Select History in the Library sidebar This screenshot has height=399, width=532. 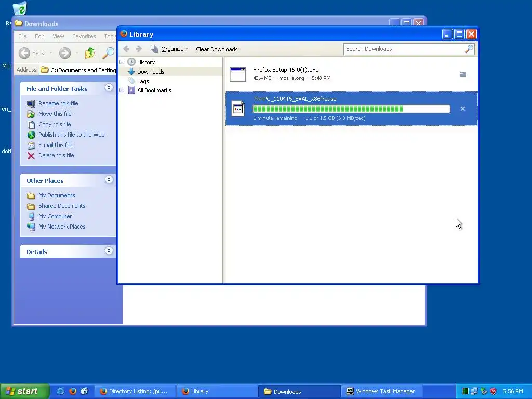pos(146,62)
